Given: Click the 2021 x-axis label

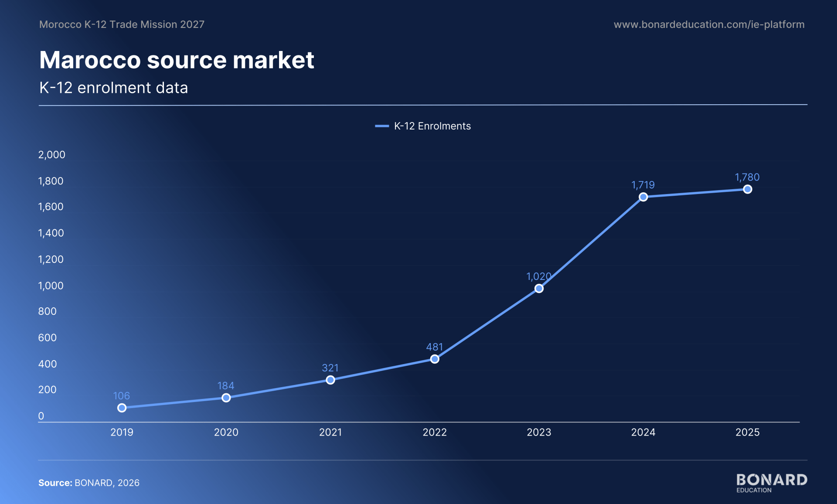Looking at the screenshot, I should [330, 432].
